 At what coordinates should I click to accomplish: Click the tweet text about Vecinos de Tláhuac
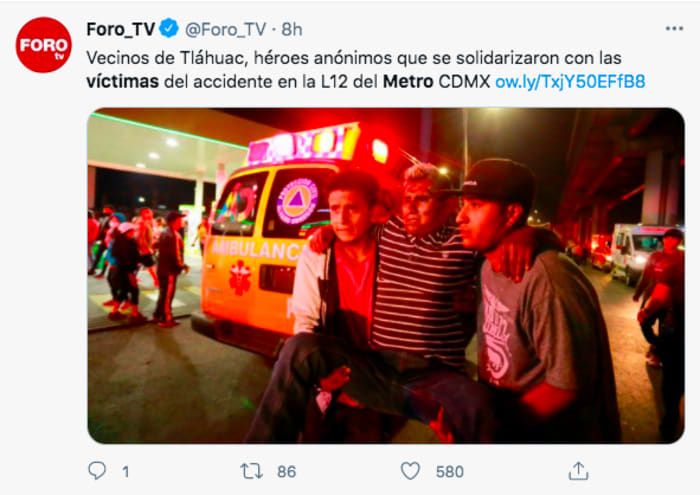click(x=366, y=70)
